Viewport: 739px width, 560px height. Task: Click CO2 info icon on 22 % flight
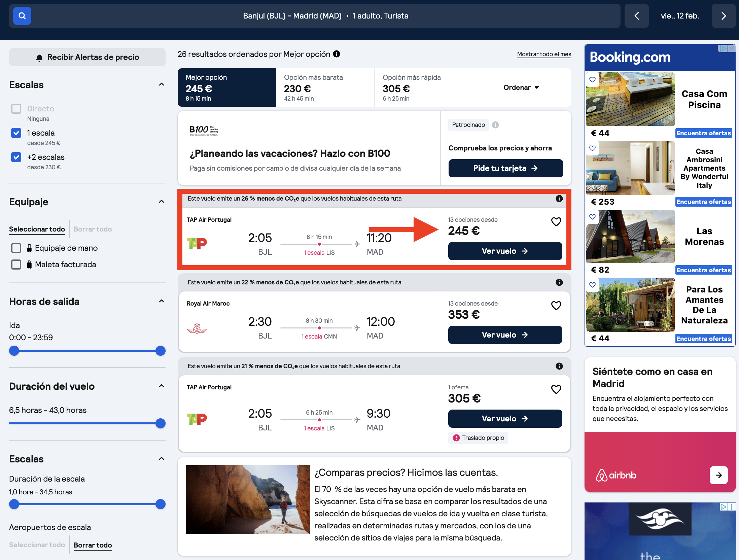click(559, 282)
